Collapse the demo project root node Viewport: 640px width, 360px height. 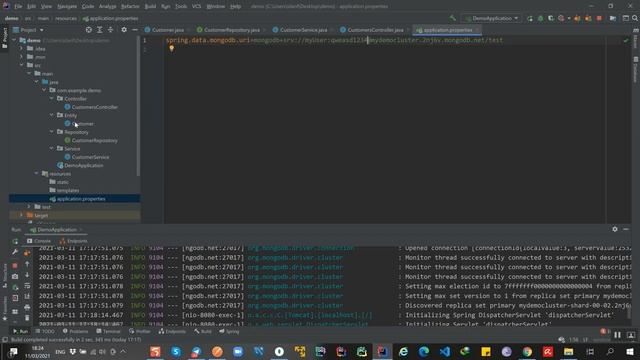tap(15, 40)
